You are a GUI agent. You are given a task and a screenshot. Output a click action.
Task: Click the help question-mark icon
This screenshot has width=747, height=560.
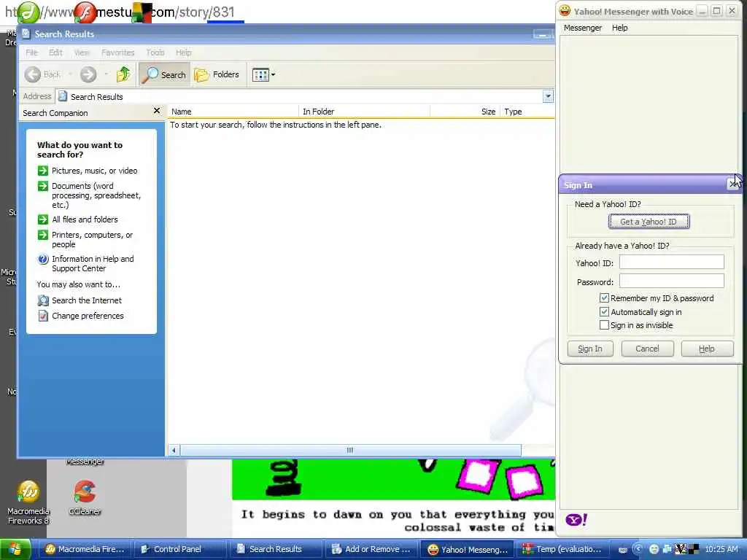[43, 259]
